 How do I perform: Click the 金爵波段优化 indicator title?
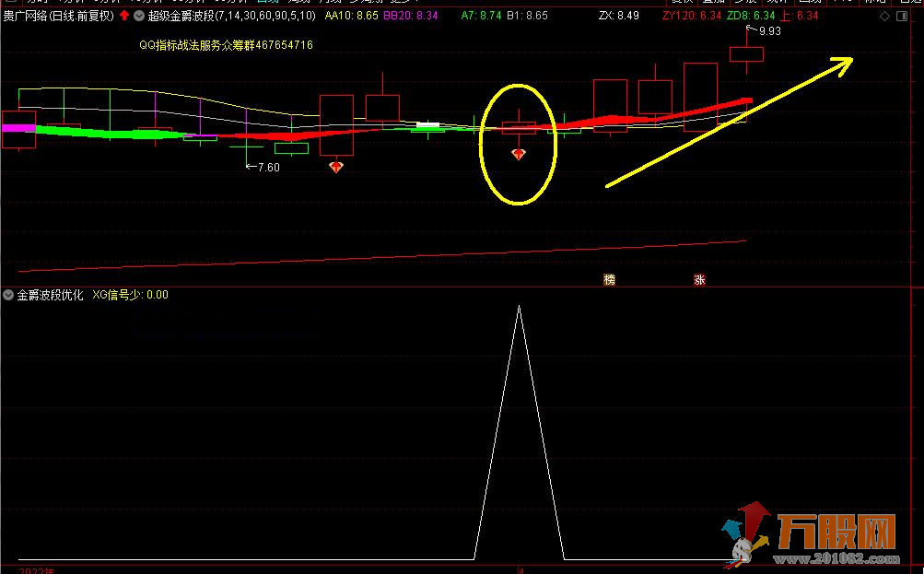pos(50,295)
